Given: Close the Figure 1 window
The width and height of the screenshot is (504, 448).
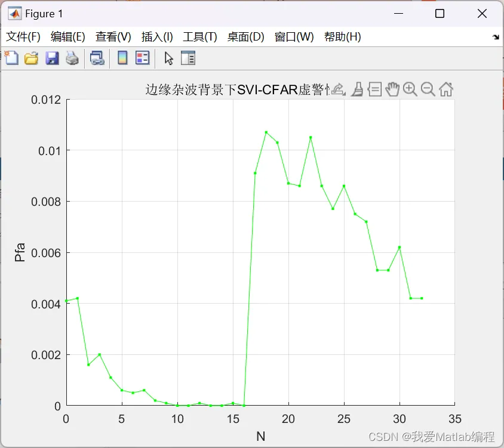Looking at the screenshot, I should [482, 14].
